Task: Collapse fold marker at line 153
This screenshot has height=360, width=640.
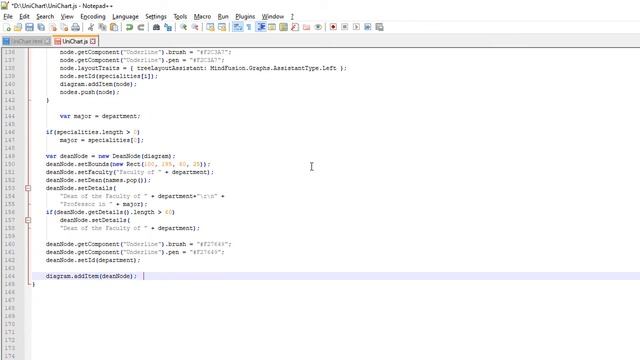Action: (x=28, y=188)
